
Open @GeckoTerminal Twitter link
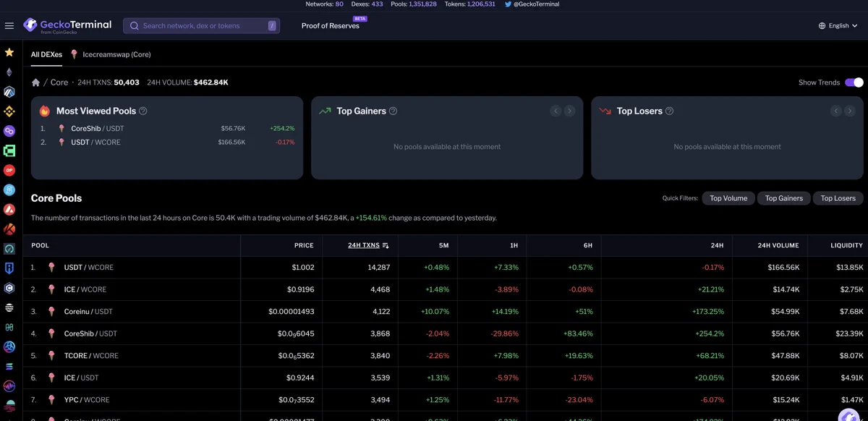click(x=536, y=4)
